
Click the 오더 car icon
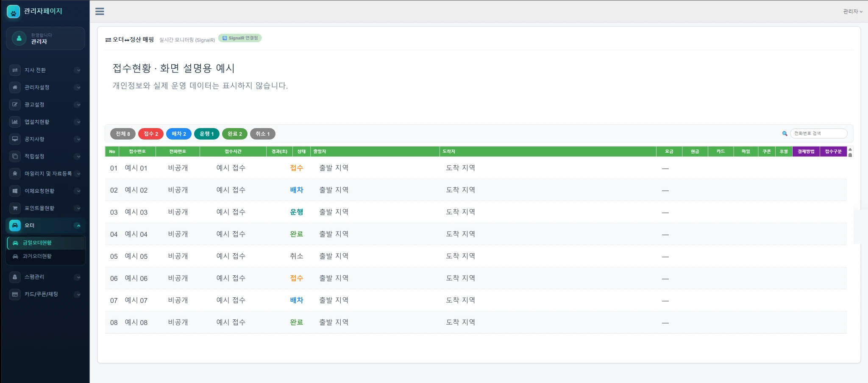(15, 225)
